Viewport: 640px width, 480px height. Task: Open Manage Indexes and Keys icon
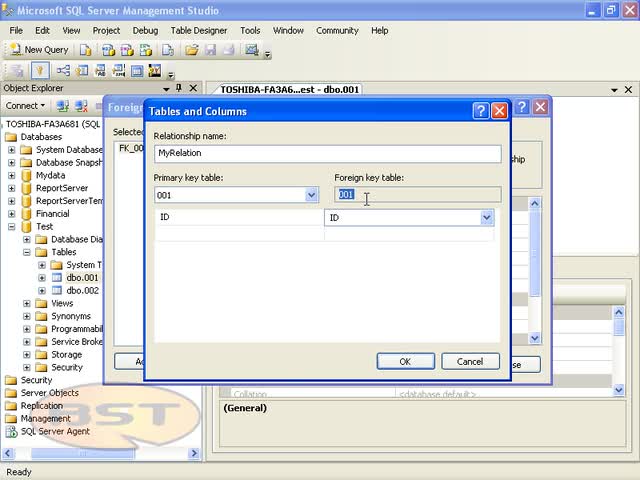82,71
